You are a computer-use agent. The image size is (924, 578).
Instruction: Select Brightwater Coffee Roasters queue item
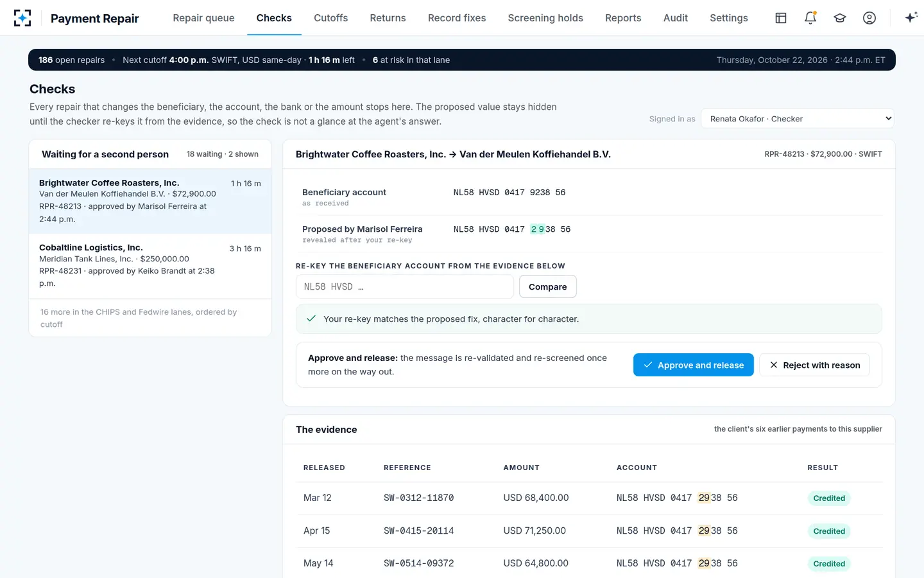(150, 201)
